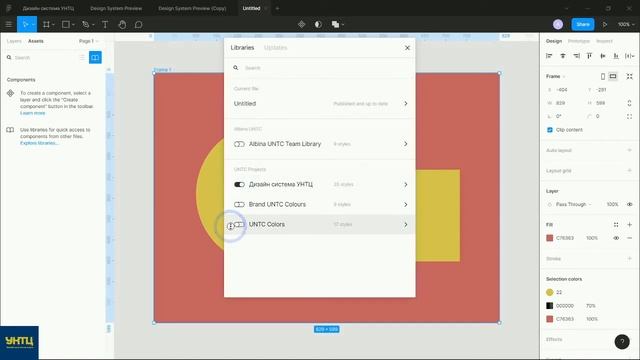Click the yellow selection color swatch
Image resolution: width=640 pixels, height=360 pixels.
tap(549, 292)
